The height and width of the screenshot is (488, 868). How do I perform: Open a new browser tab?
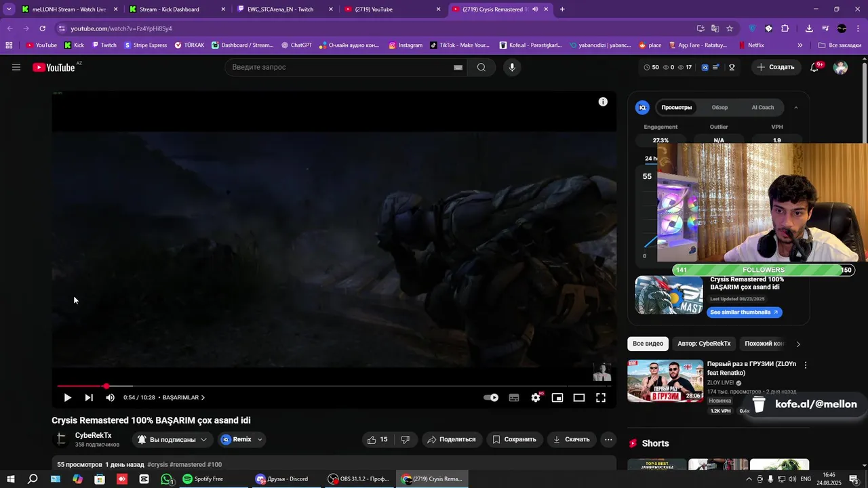click(x=562, y=9)
